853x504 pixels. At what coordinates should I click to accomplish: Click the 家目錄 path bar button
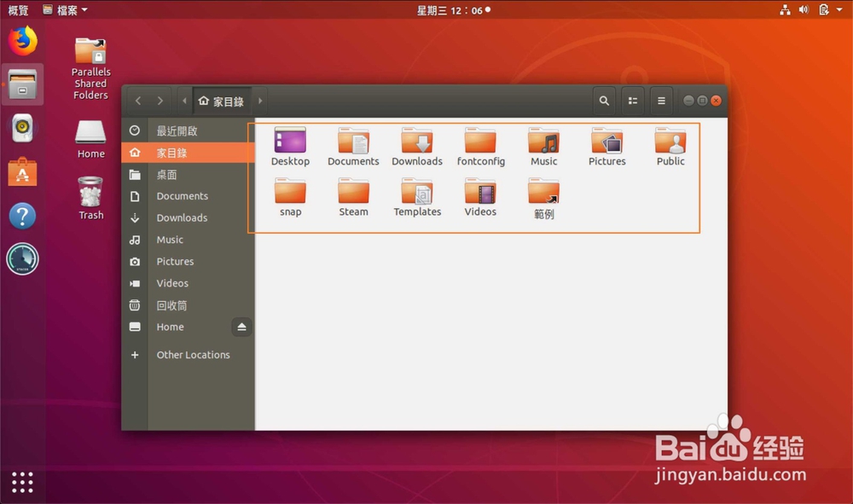tap(222, 101)
